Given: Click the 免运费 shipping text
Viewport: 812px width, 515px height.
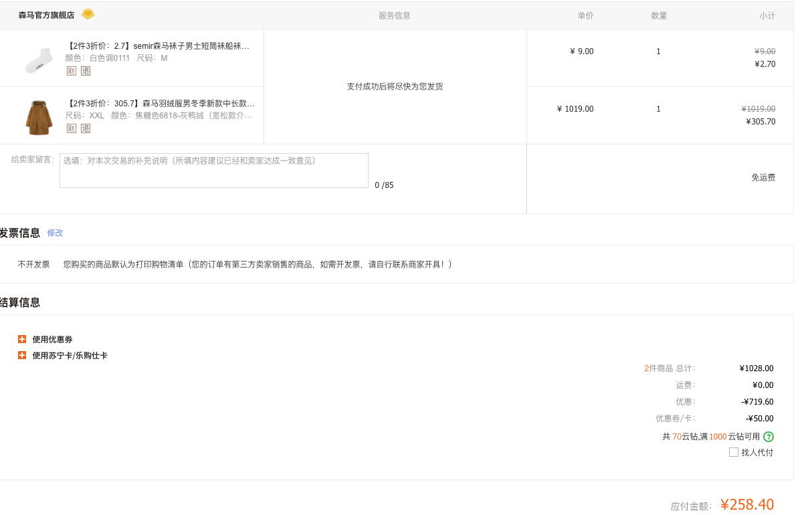Looking at the screenshot, I should tap(763, 178).
